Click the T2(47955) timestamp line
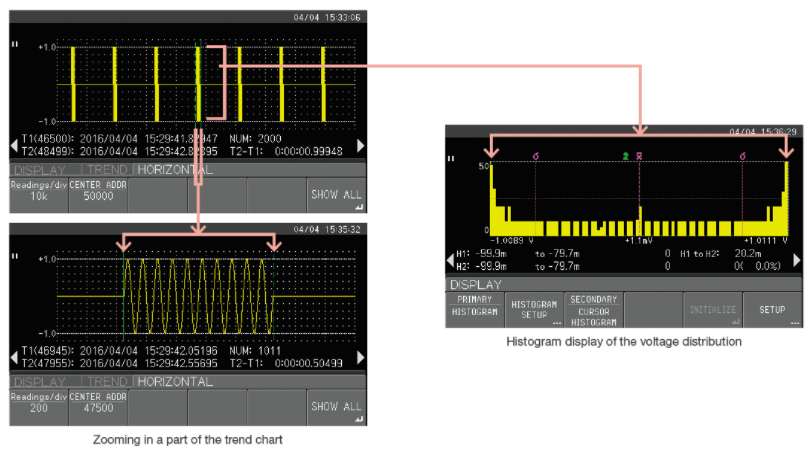The image size is (809, 456). [x=119, y=363]
